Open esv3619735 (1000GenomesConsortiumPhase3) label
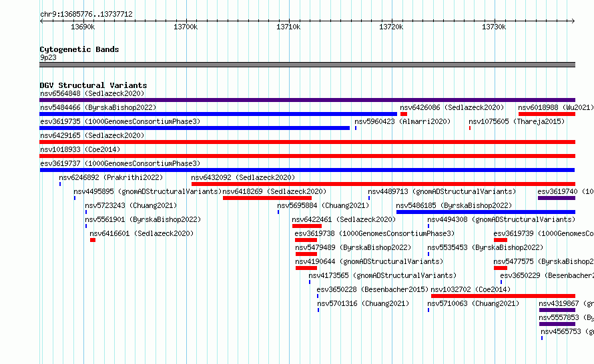Screen dimensions: 594x364 pyautogui.click(x=120, y=121)
